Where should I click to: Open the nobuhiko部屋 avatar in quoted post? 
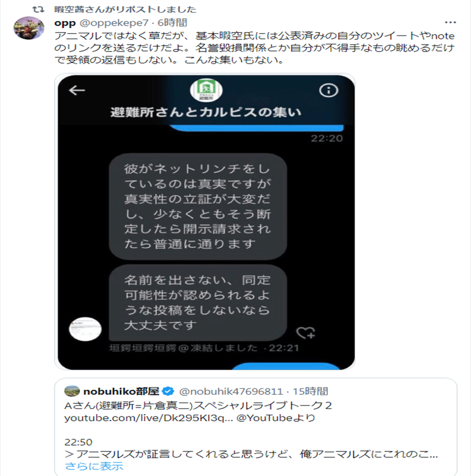tap(72, 391)
